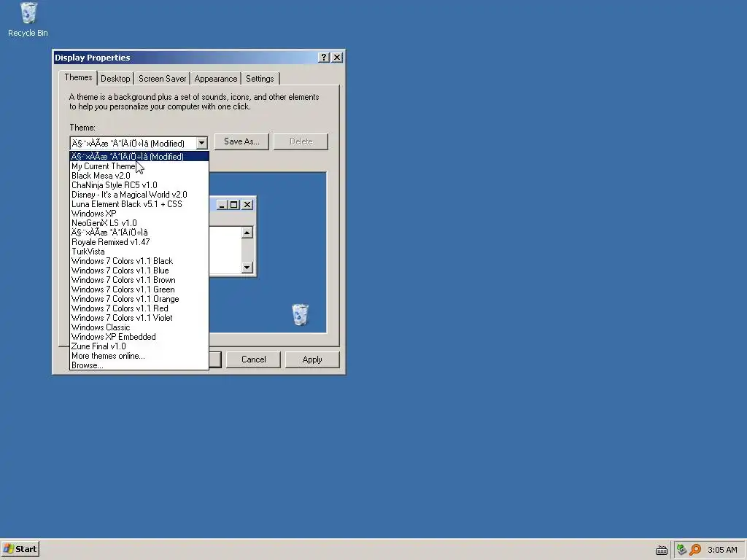Click the keyboard tray icon
This screenshot has height=560, width=747.
pos(661,550)
